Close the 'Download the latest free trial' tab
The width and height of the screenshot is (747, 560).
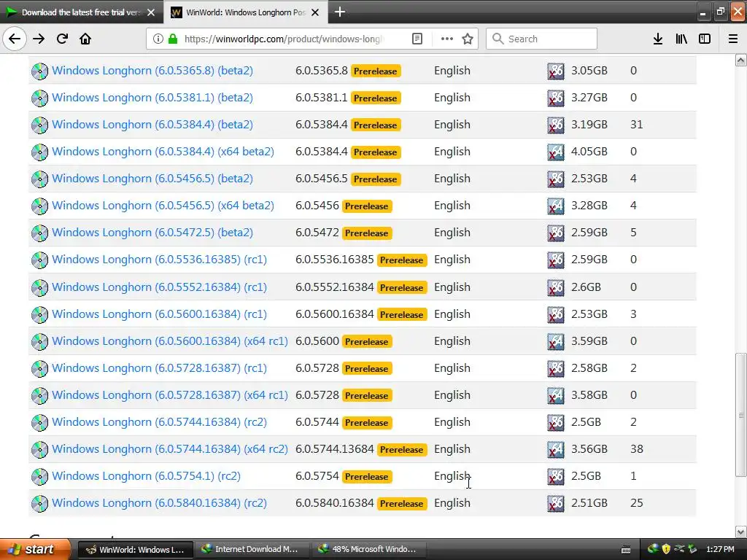(x=151, y=12)
